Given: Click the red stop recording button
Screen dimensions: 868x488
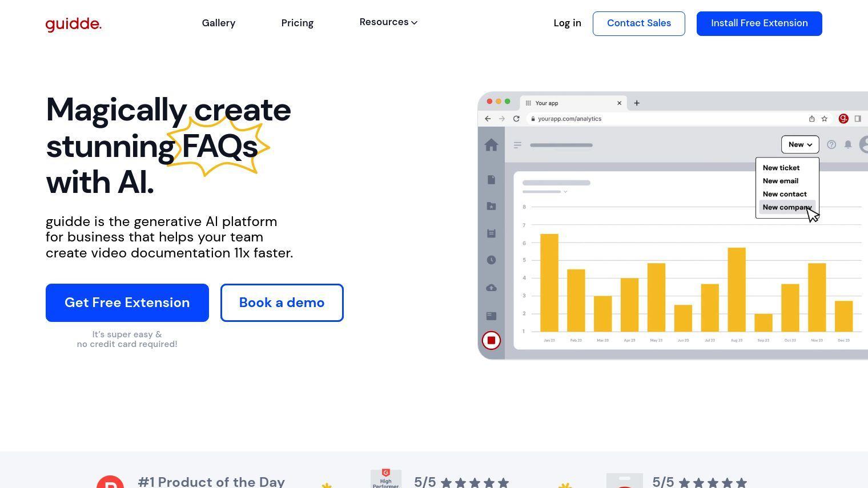Looking at the screenshot, I should click(x=491, y=340).
